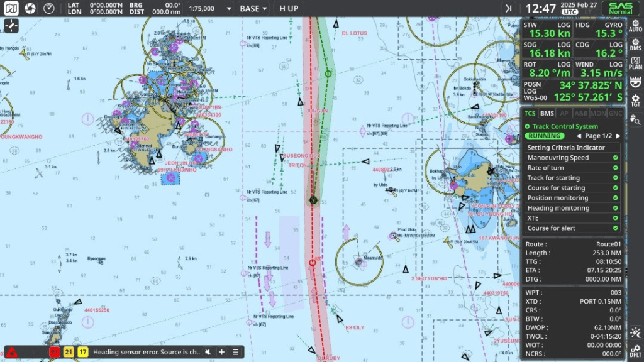Collapse the side panel with arrow button
The height and width of the screenshot is (362, 644).
tap(508, 8)
